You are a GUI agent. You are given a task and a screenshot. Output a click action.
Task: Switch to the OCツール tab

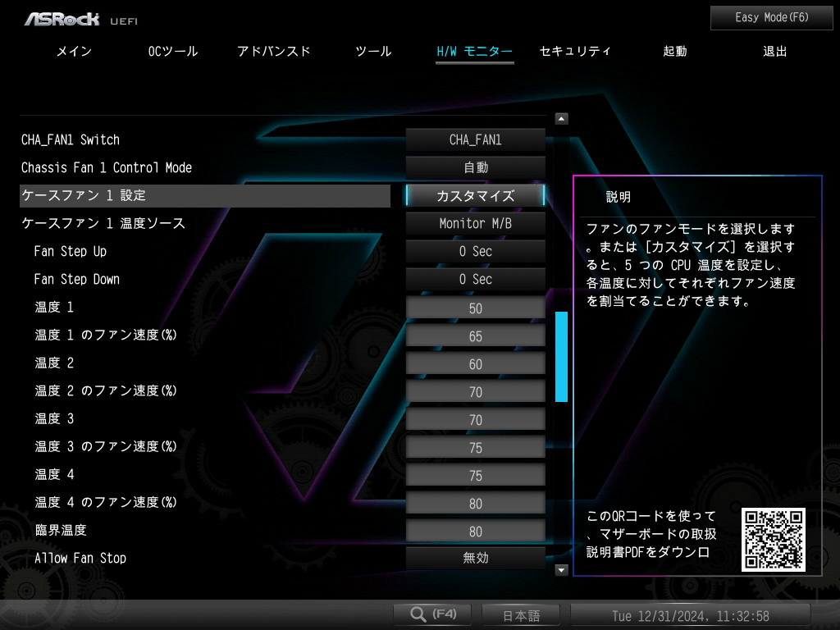(x=173, y=52)
